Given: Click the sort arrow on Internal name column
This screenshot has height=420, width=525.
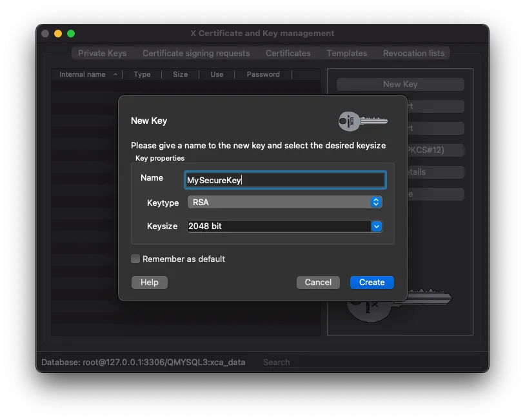Looking at the screenshot, I should pos(114,74).
